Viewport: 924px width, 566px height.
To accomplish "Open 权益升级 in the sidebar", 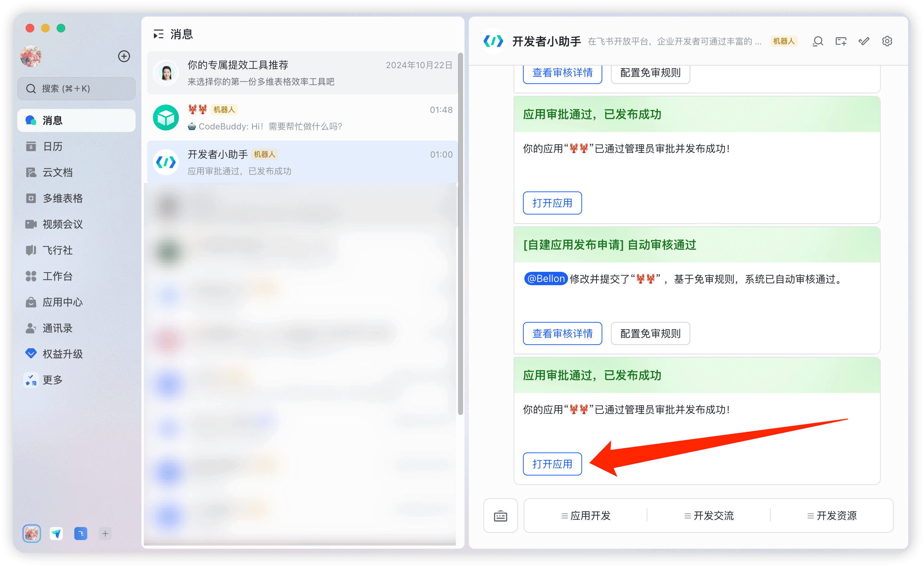I will point(63,354).
